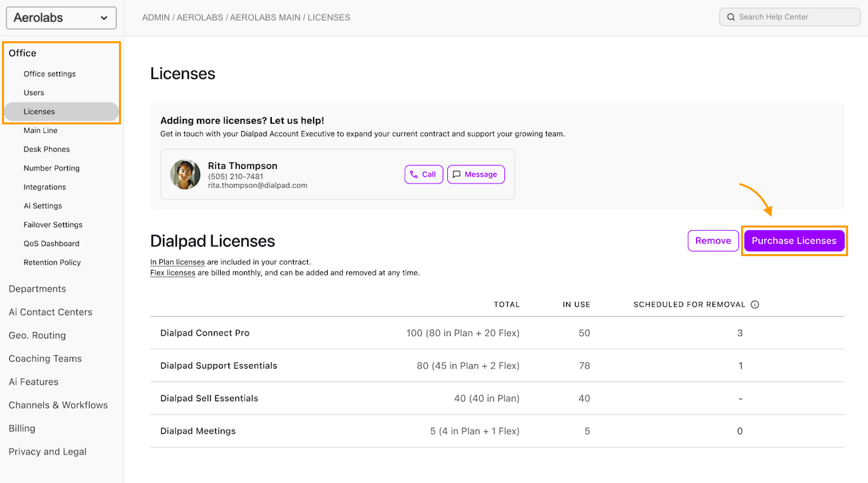Screen dimensions: 868x483
Task: Focus the Search Help Center field
Action: click(x=790, y=17)
